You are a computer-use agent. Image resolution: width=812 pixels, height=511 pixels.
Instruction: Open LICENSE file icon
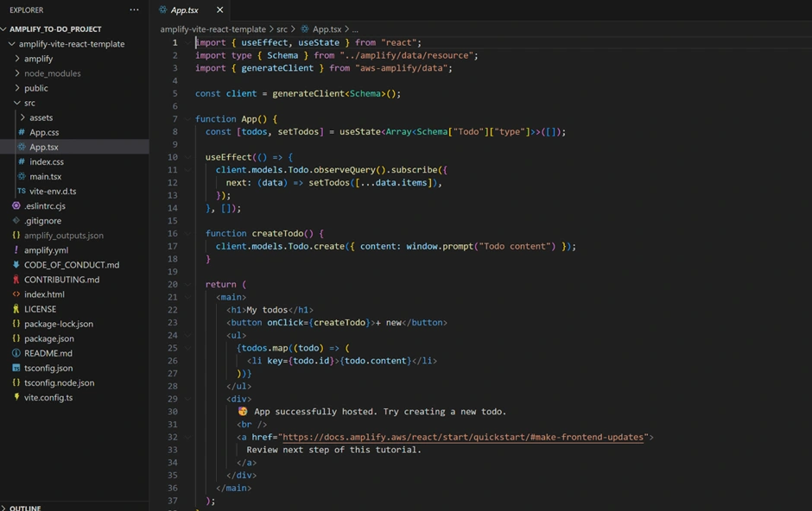point(16,309)
